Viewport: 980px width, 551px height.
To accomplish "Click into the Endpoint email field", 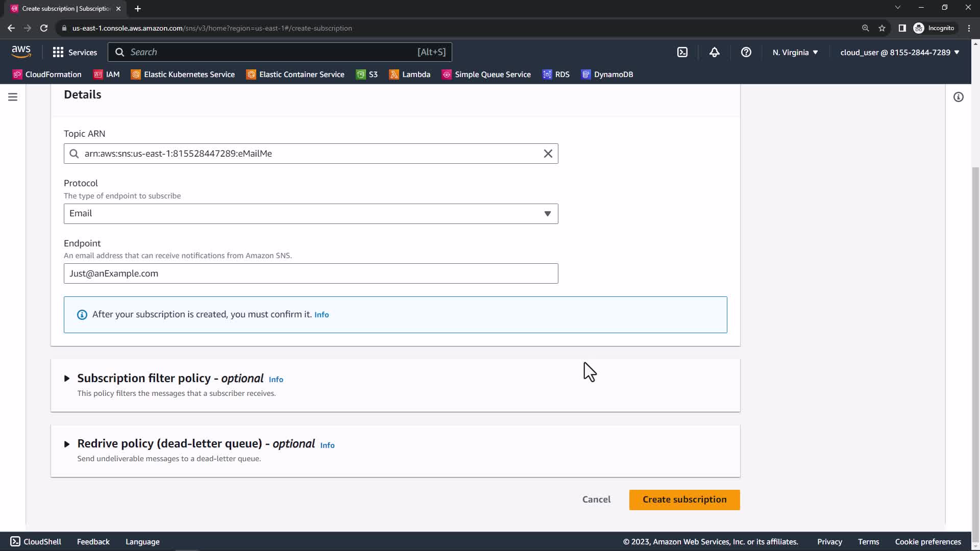I will coord(310,273).
